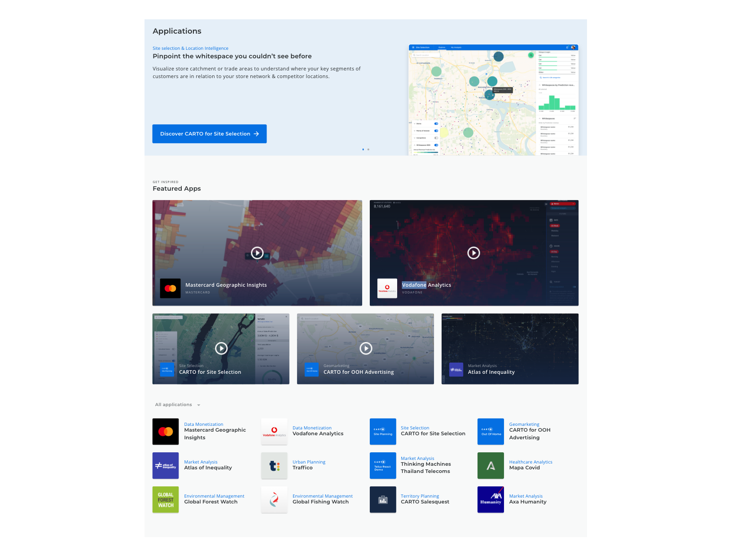
Task: Select the second carousel slide dot
Action: [368, 149]
